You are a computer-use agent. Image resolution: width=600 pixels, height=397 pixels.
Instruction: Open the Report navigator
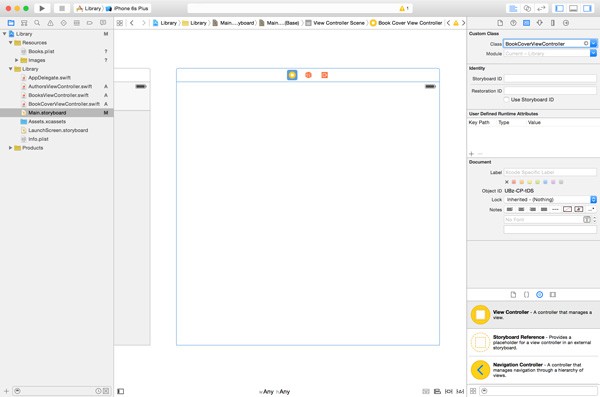coord(103,23)
